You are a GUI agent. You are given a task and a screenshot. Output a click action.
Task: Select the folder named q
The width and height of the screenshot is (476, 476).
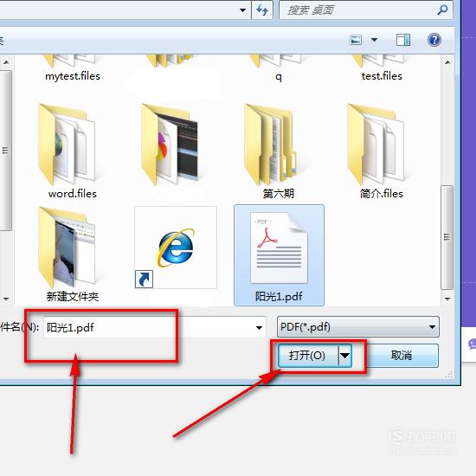(278, 69)
